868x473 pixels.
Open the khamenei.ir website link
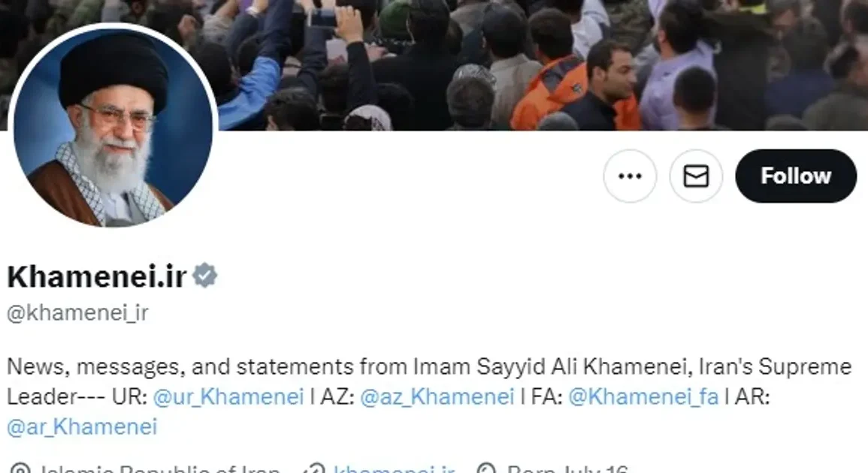pos(394,468)
